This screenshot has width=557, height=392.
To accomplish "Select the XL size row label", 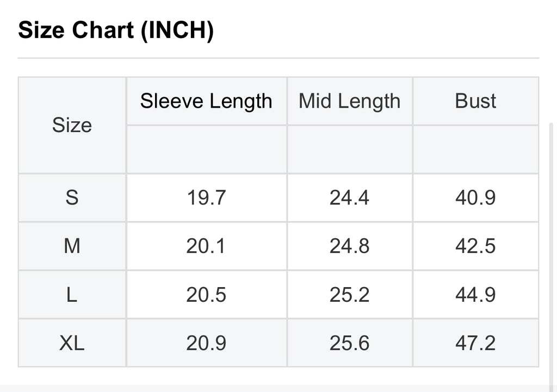I will pyautogui.click(x=72, y=343).
